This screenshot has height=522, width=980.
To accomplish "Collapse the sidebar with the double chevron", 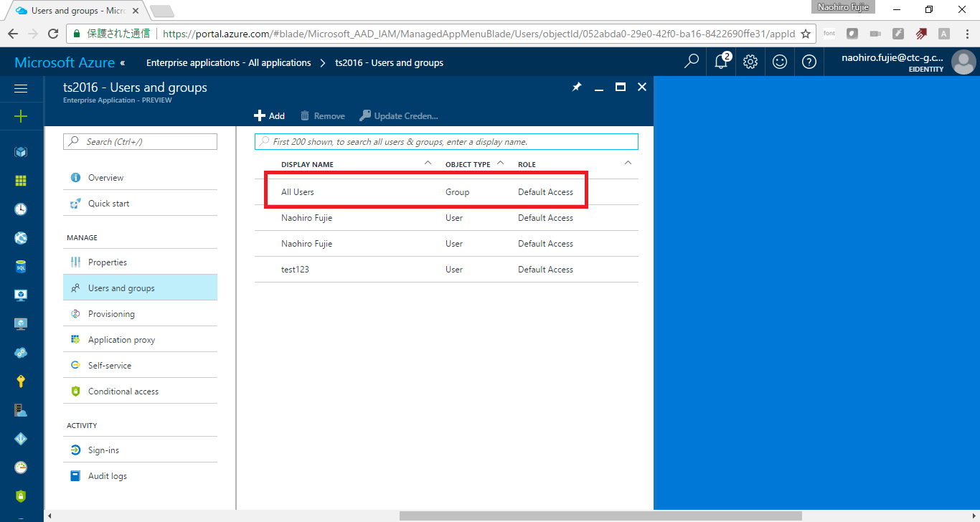I will (x=122, y=62).
